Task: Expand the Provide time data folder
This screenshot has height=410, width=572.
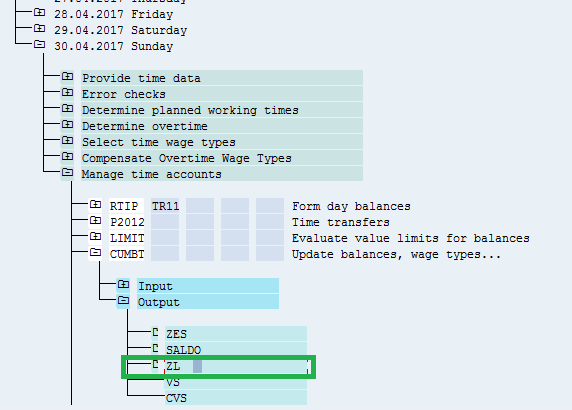Action: pyautogui.click(x=67, y=77)
